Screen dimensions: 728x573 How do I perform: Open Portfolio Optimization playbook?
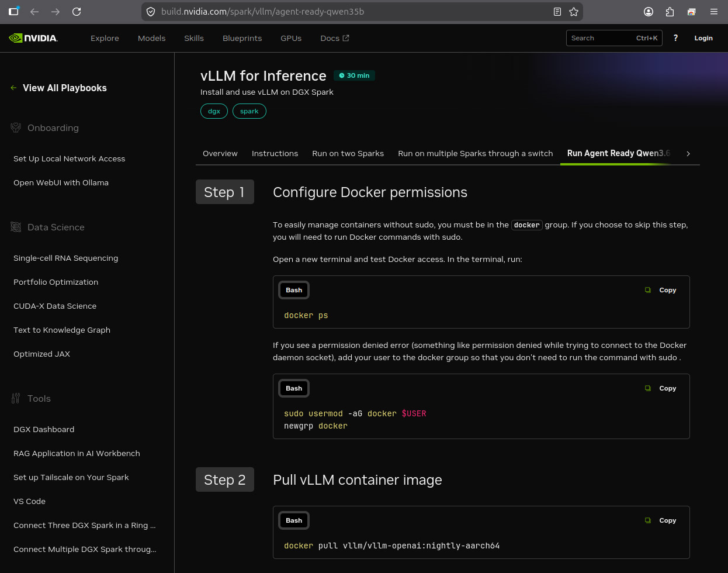[56, 282]
